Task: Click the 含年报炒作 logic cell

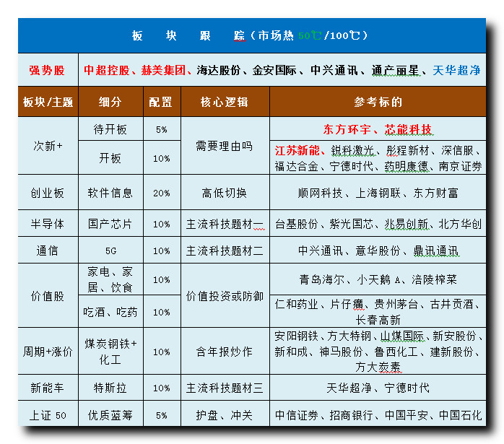Action: (x=225, y=352)
